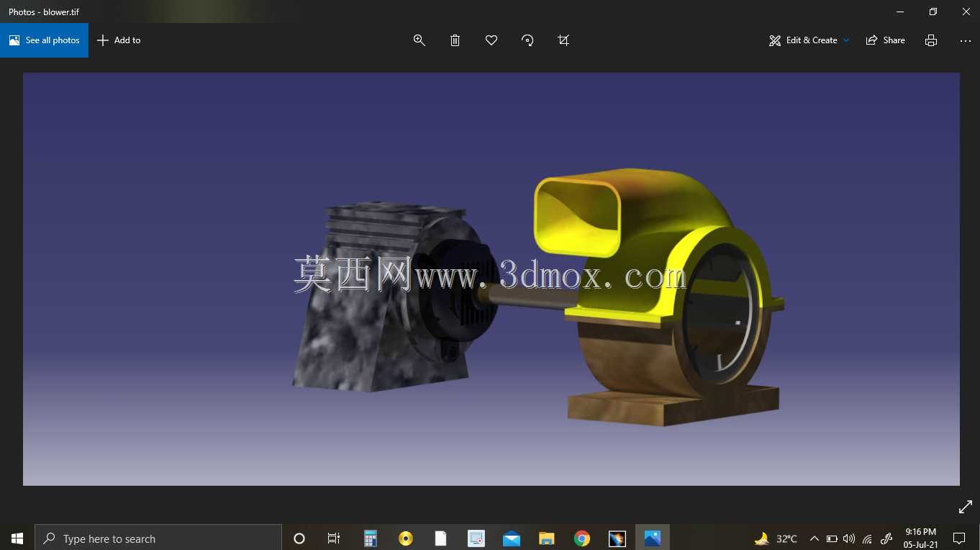The height and width of the screenshot is (550, 980).
Task: Rotate the image using rotate icon
Action: click(x=527, y=40)
